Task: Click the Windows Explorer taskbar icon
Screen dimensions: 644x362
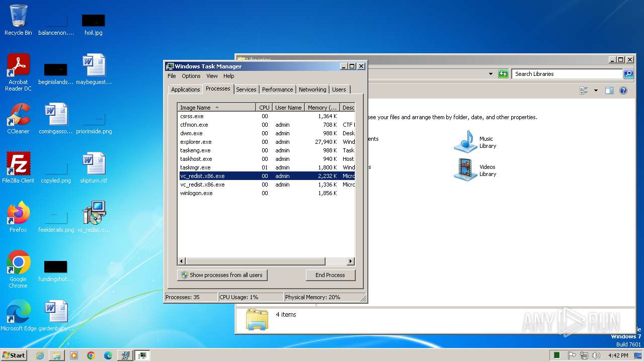Action: coord(57,355)
